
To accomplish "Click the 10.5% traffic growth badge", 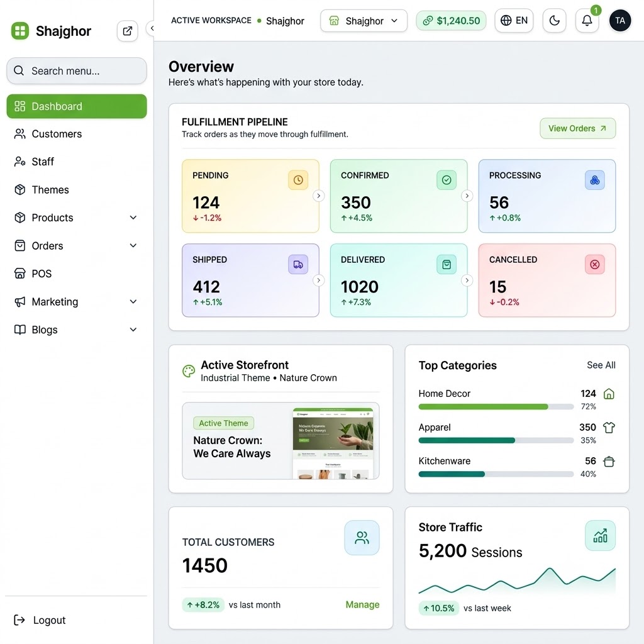I will 438,608.
